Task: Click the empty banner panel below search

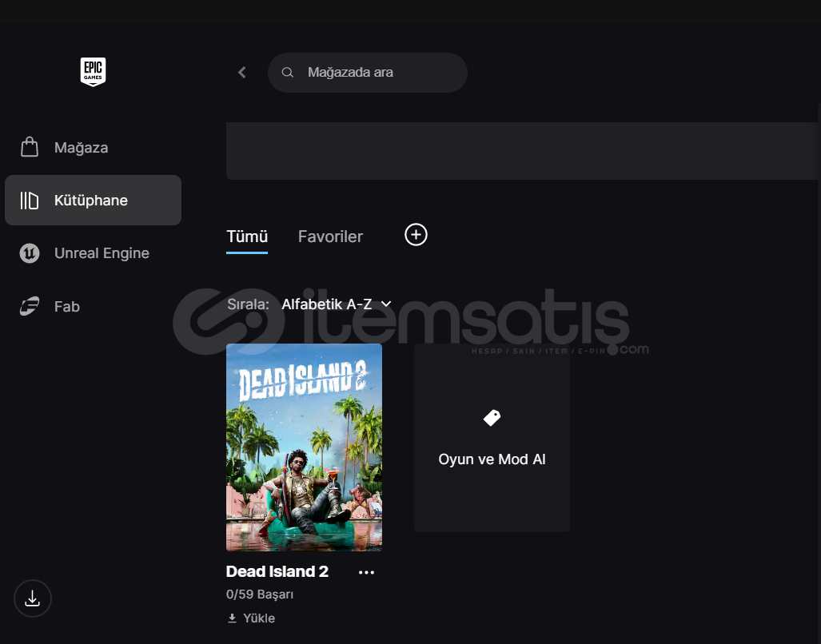Action: tap(522, 151)
